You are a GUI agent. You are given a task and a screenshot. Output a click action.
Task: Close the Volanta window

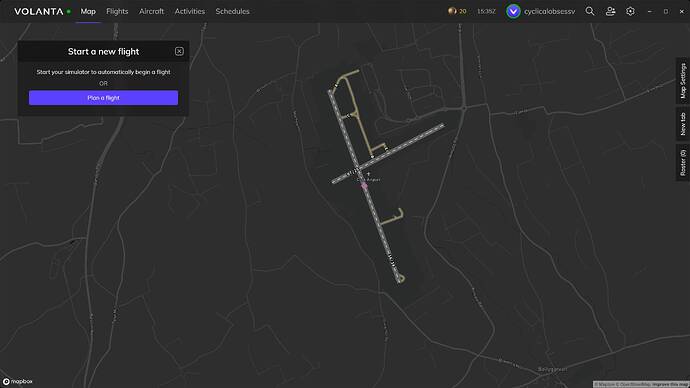click(682, 11)
